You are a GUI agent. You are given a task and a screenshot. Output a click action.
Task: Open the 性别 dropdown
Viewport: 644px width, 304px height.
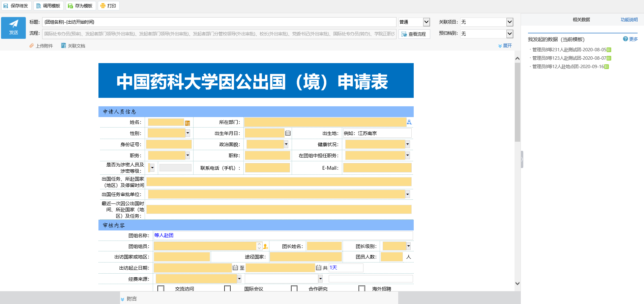(x=188, y=133)
